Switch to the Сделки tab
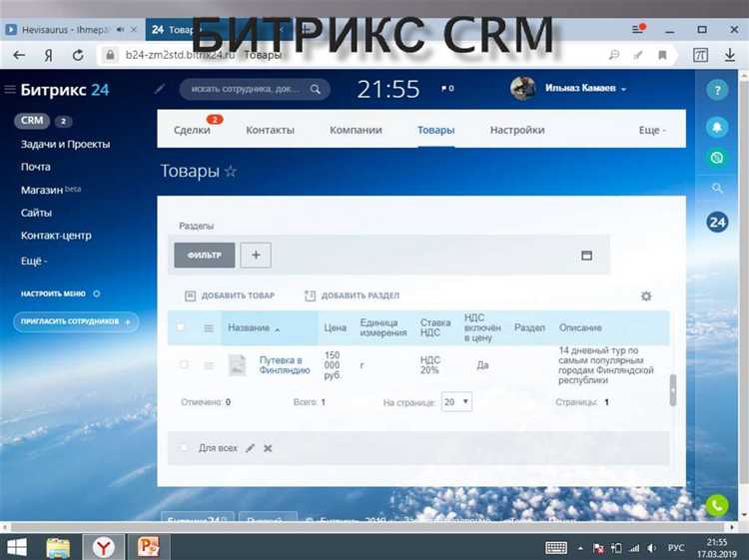This screenshot has width=749, height=560. click(x=192, y=131)
